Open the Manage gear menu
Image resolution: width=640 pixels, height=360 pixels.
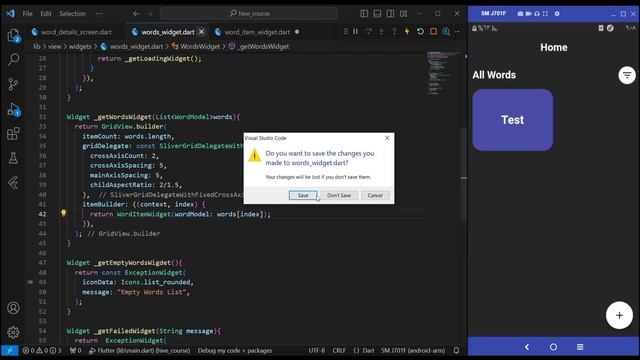(13, 332)
